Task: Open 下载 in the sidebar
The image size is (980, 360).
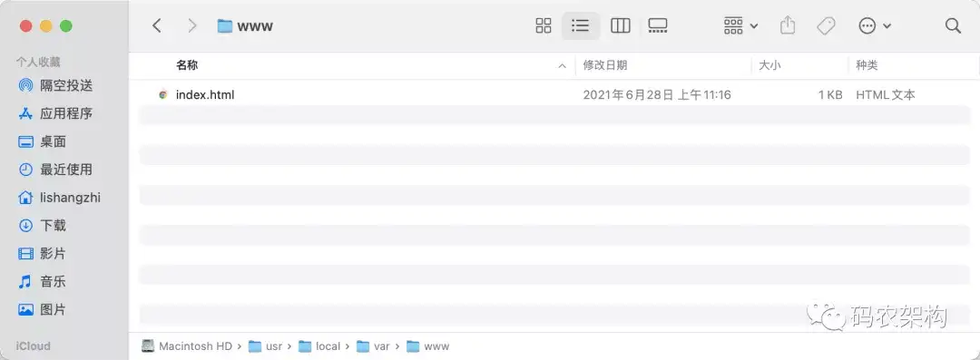Action: 54,226
